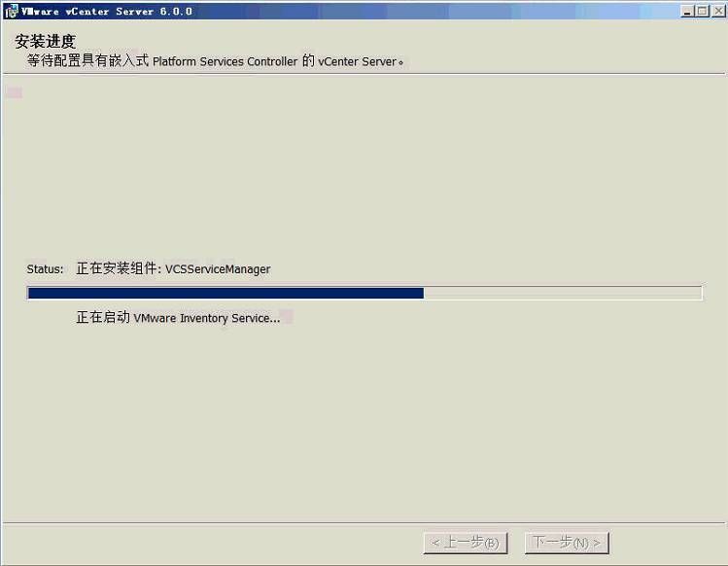Viewport: 728px width, 566px height.
Task: Click the Status: label
Action: click(45, 269)
